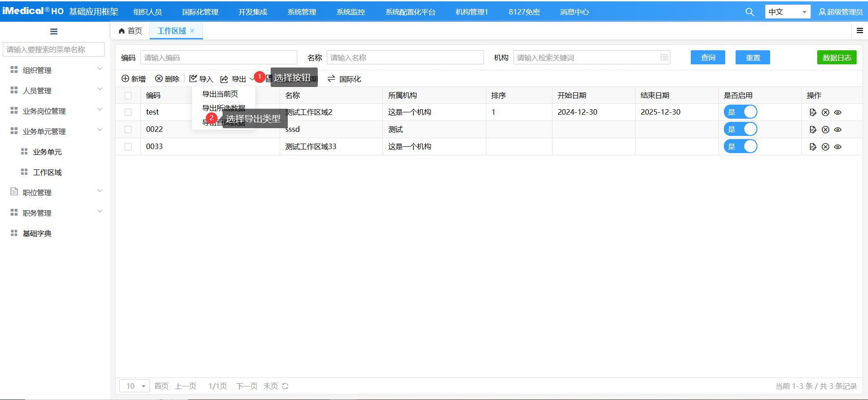Click the 新增 add button in toolbar

tap(134, 79)
